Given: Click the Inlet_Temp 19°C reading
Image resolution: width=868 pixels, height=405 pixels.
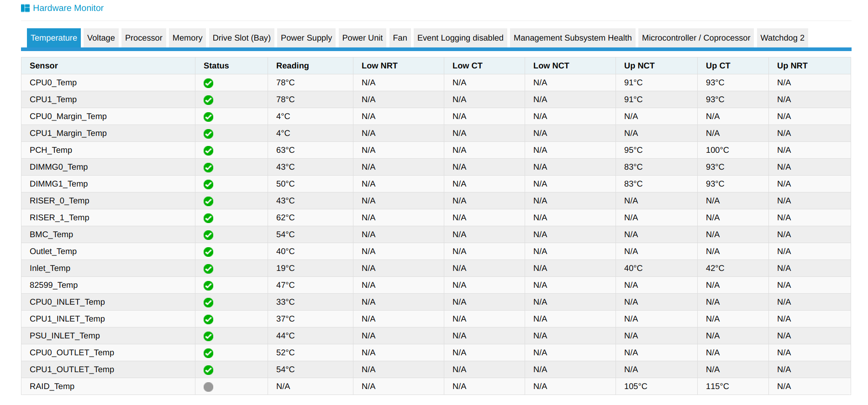Looking at the screenshot, I should click(285, 268).
